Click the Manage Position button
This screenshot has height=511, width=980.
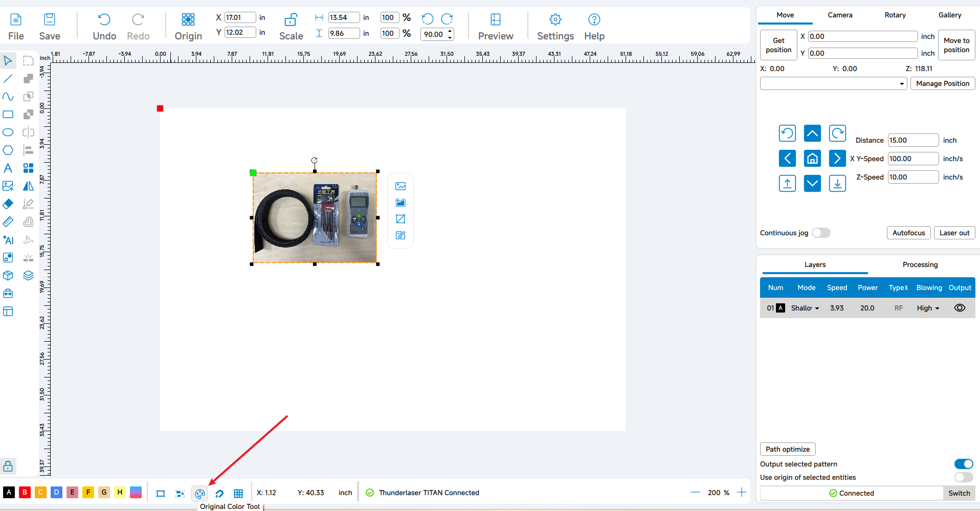(943, 83)
